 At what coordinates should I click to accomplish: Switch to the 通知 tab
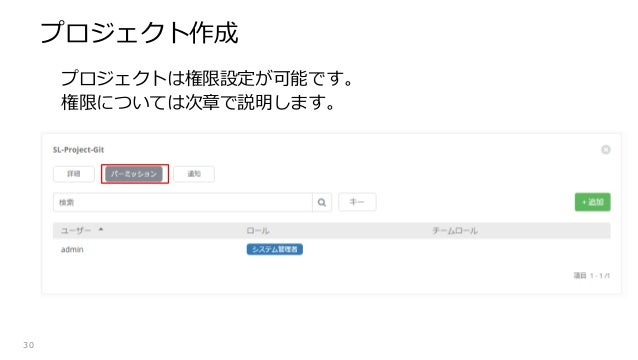pos(194,174)
